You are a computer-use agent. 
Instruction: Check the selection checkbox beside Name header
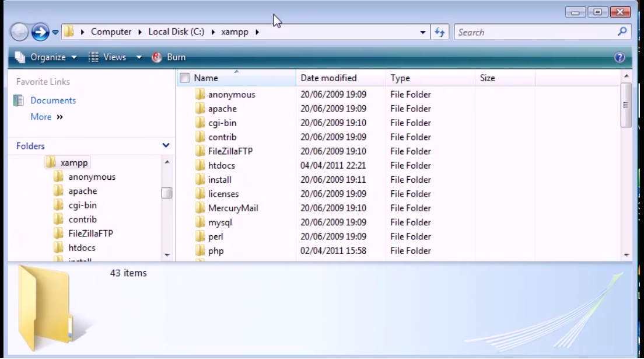tap(184, 78)
